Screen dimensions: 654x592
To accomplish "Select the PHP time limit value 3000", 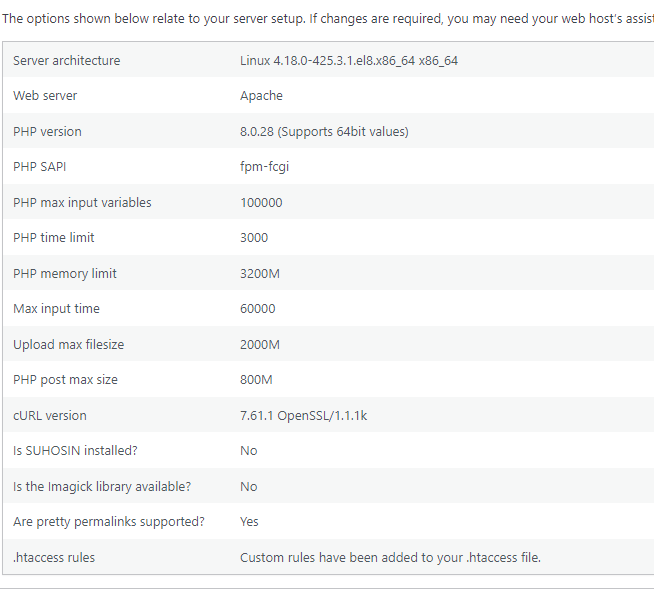I will pos(254,237).
